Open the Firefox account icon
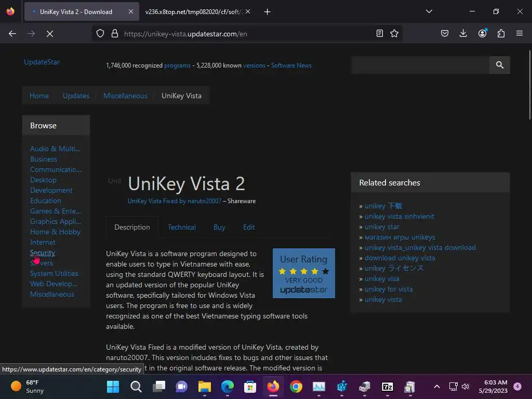This screenshot has width=532, height=399. click(x=483, y=33)
